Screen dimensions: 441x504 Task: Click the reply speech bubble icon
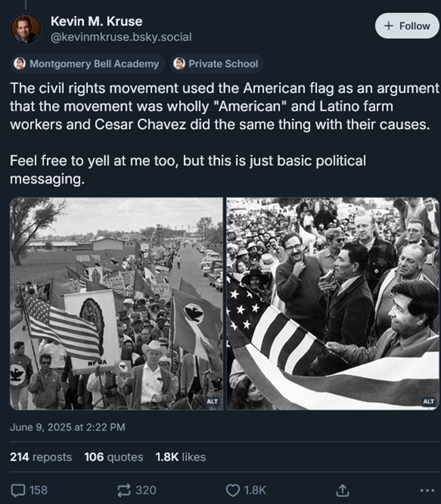click(x=17, y=490)
